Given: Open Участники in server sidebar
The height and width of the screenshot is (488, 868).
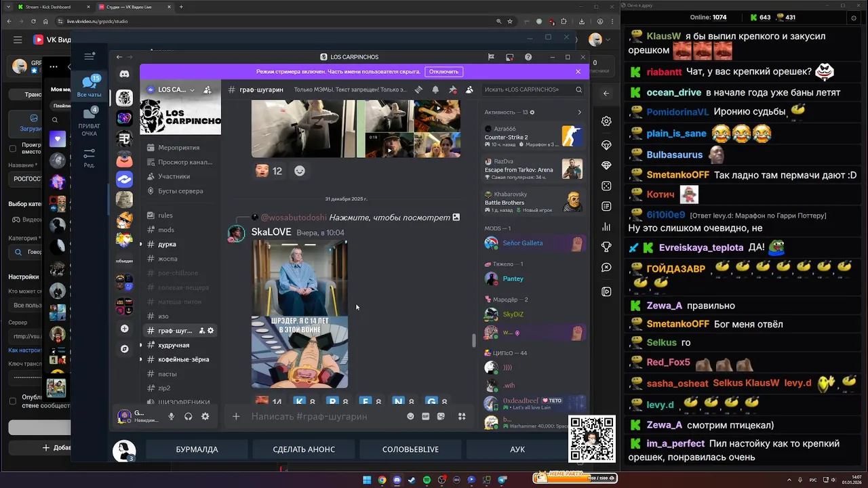Looking at the screenshot, I should (180, 176).
